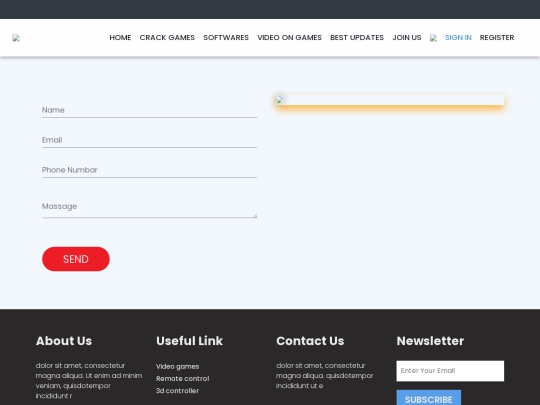The height and width of the screenshot is (405, 540).
Task: Click the user icon beside Sign In
Action: [434, 38]
